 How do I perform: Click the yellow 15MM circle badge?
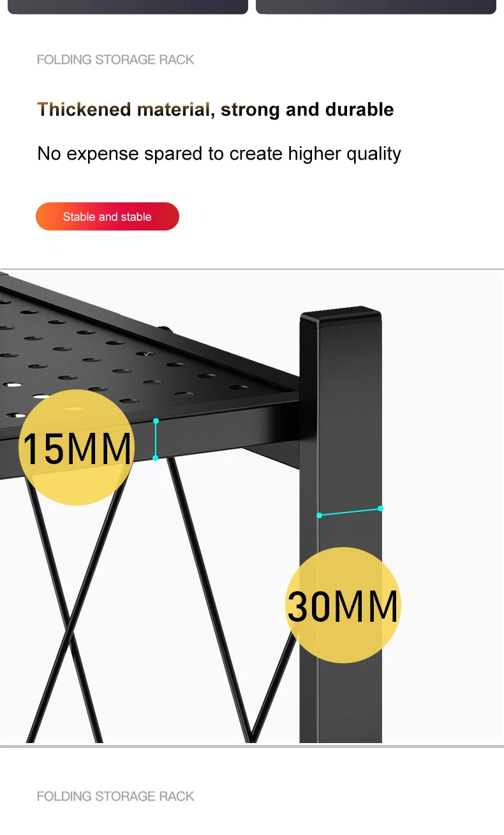click(77, 448)
